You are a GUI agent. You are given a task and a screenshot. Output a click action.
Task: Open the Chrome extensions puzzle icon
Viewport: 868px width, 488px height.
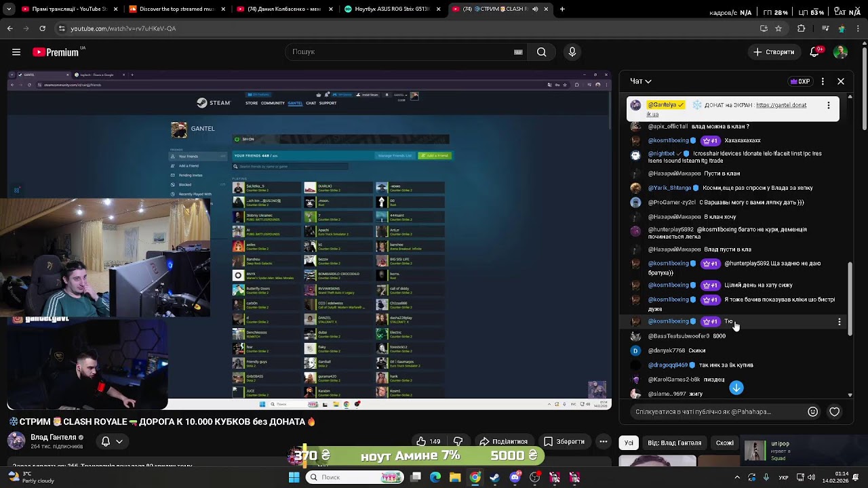point(802,28)
